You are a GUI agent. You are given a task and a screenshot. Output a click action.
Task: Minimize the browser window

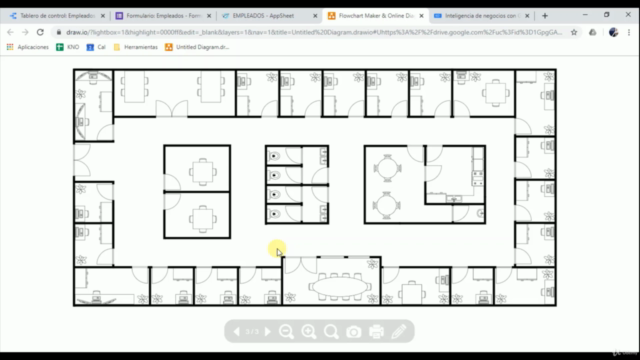click(x=585, y=15)
